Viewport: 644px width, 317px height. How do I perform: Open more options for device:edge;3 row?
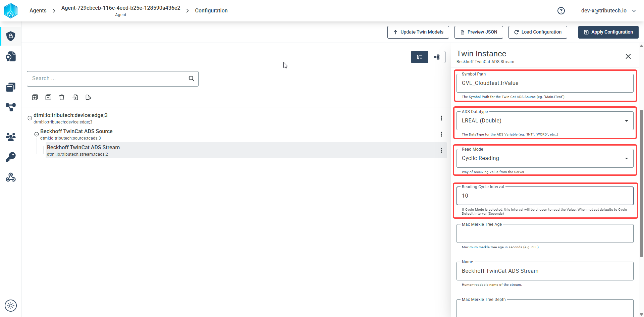pos(441,118)
